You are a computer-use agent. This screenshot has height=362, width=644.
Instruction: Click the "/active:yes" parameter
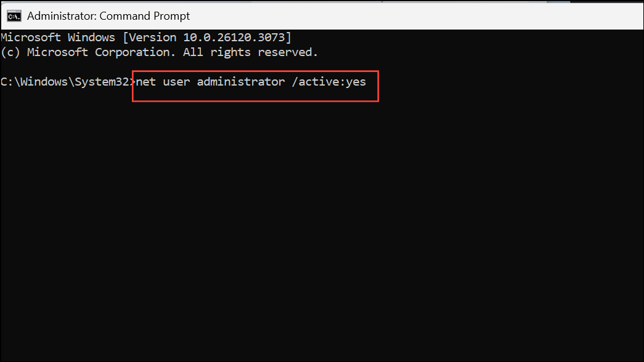point(329,82)
